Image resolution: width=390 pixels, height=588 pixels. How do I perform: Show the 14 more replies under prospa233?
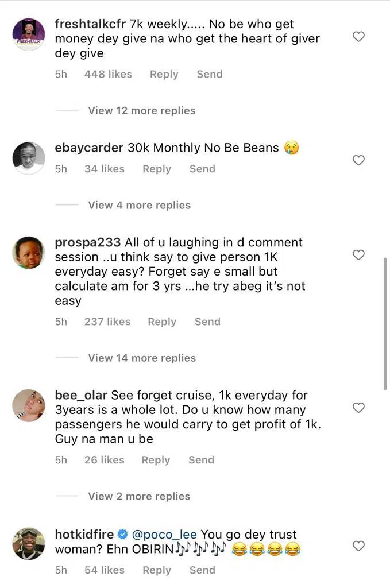click(x=141, y=358)
